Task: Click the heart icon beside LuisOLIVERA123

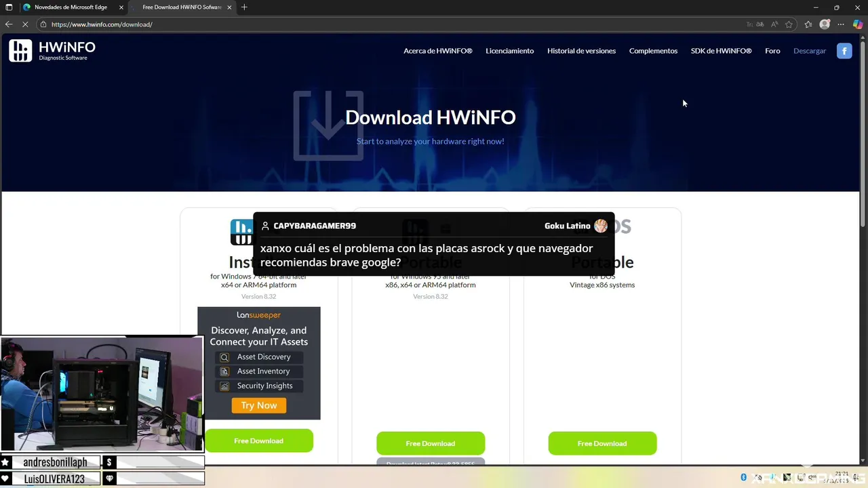Action: pyautogui.click(x=5, y=479)
